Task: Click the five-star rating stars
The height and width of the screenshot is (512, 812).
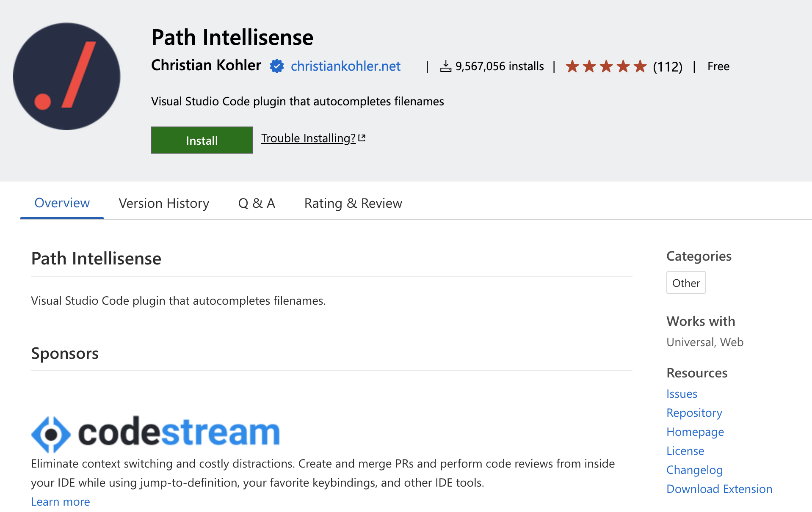Action: pos(606,66)
